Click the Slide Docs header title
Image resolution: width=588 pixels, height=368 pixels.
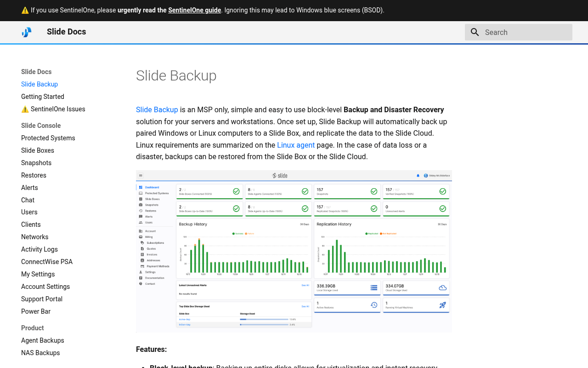(67, 32)
